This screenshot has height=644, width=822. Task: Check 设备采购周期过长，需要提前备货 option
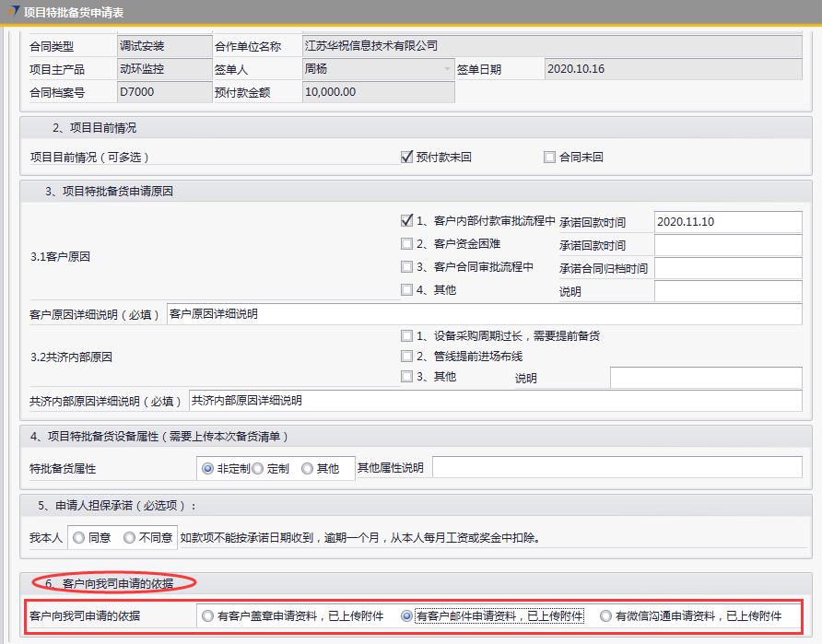(x=406, y=335)
